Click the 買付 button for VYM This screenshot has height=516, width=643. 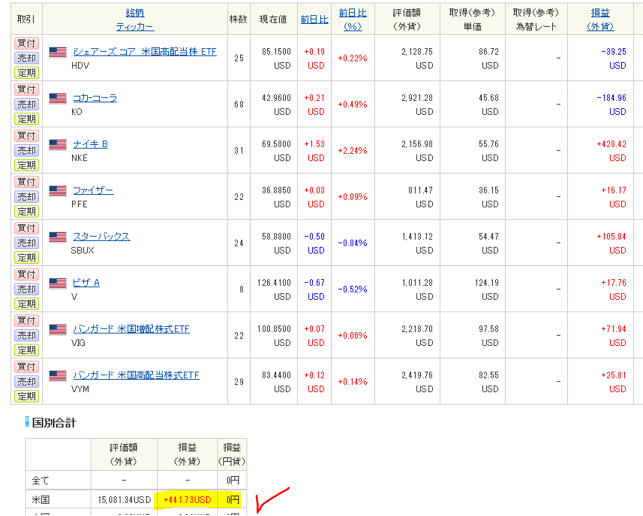(27, 367)
